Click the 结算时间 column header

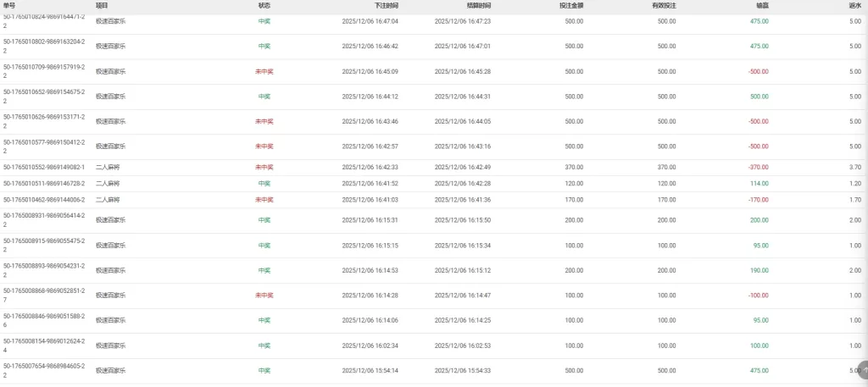tap(478, 6)
